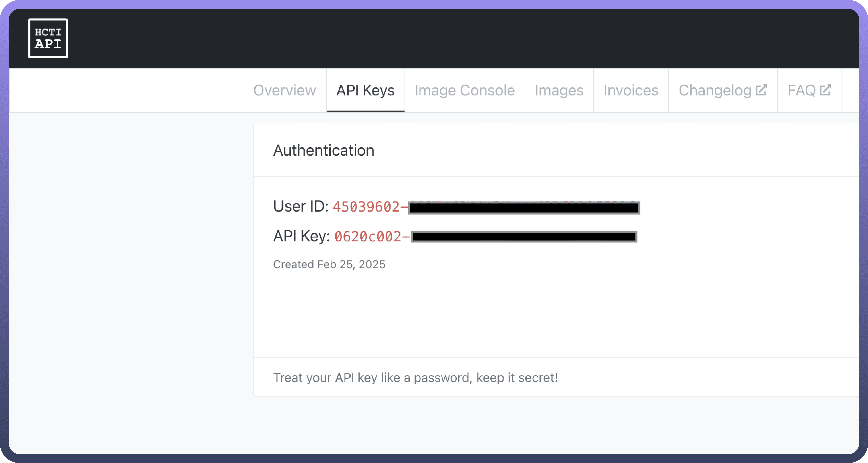Open the FAQ link text
The height and width of the screenshot is (463, 868).
801,90
